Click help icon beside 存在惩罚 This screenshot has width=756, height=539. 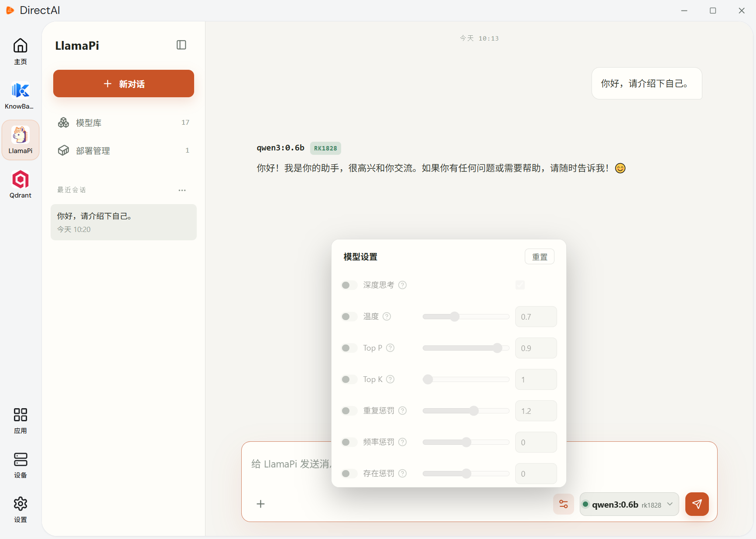[x=403, y=474]
